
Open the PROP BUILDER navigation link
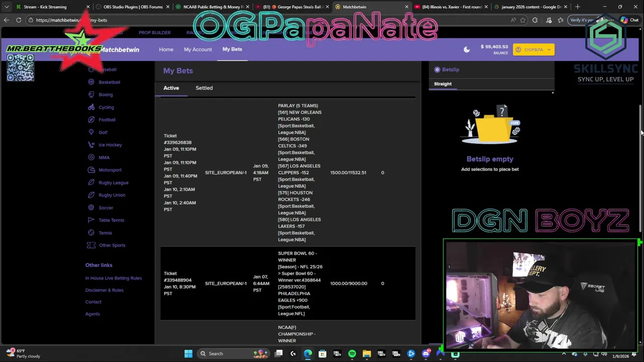click(x=154, y=33)
